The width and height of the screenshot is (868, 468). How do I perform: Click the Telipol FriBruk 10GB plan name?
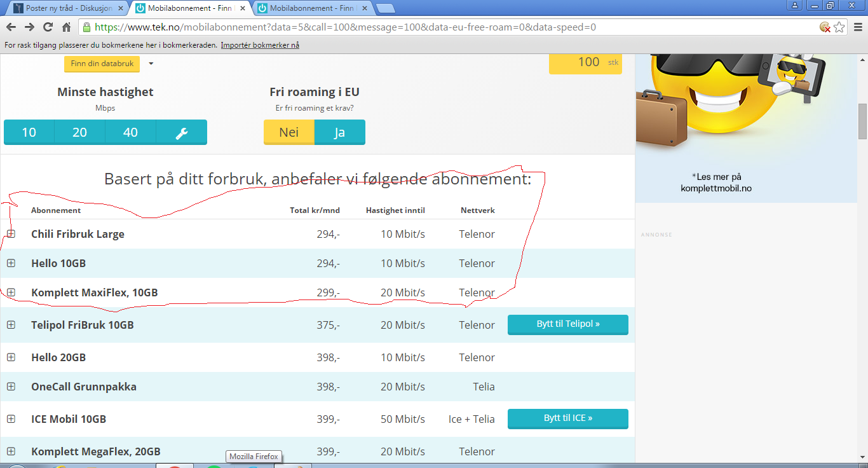[x=83, y=325]
